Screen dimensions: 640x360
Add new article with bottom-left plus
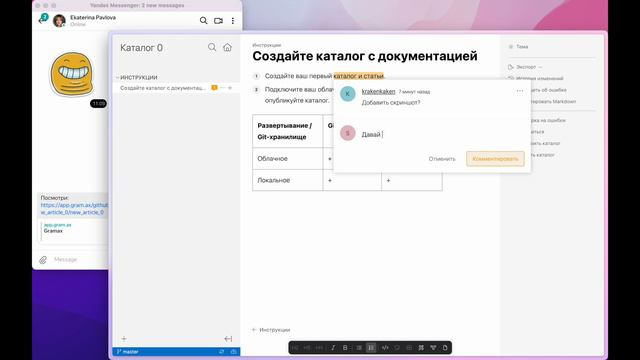(124, 338)
